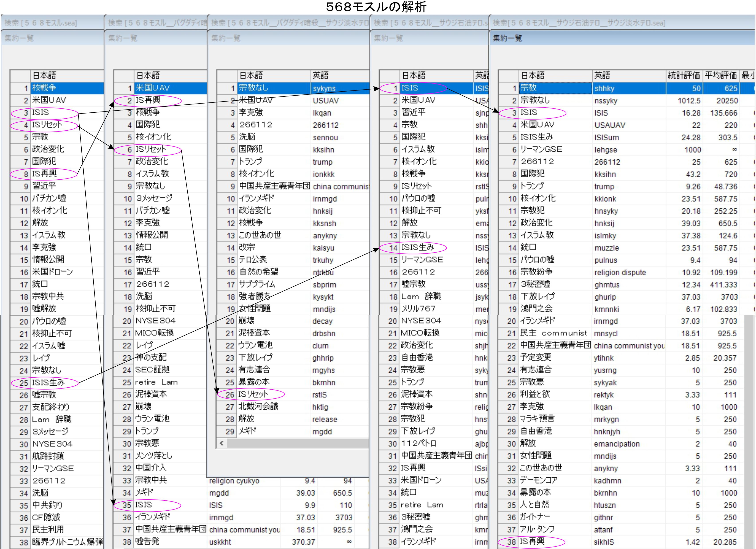Select the circled ISIS生み row 14
756x549 pixels.
click(x=417, y=247)
